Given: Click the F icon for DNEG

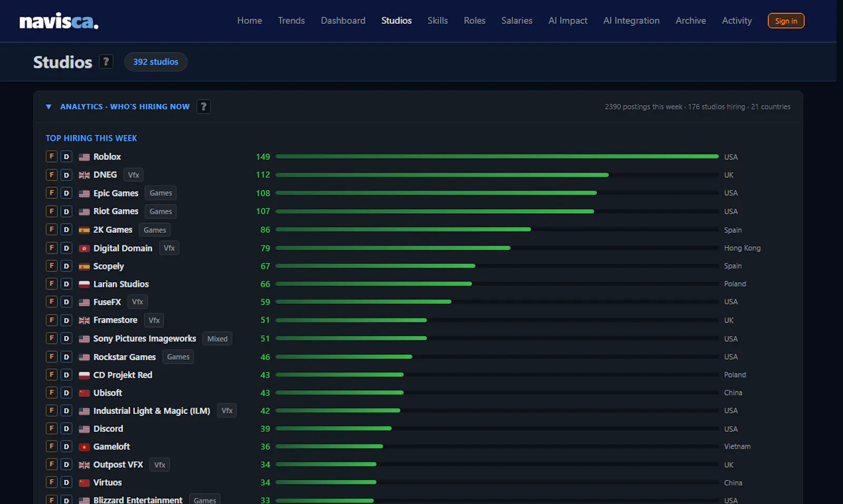Looking at the screenshot, I should click(x=52, y=175).
